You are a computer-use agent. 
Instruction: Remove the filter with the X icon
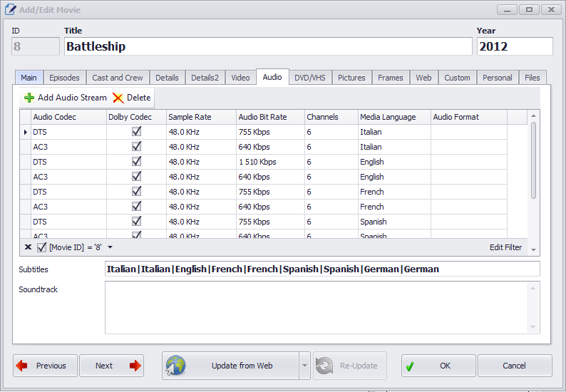coord(28,247)
